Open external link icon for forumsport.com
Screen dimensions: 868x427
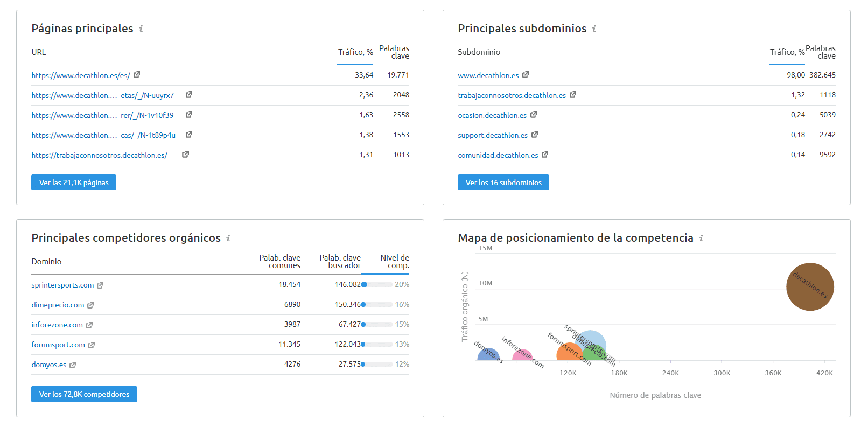click(x=92, y=345)
